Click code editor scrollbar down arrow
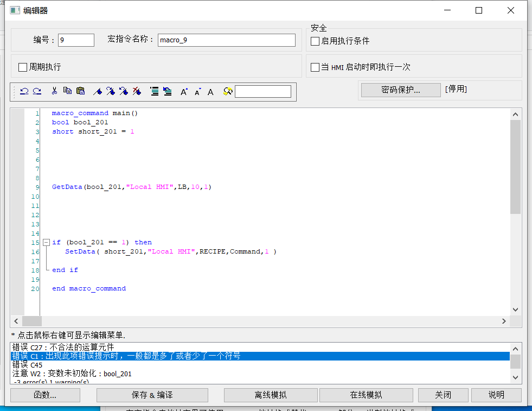The image size is (532, 411). (x=515, y=309)
